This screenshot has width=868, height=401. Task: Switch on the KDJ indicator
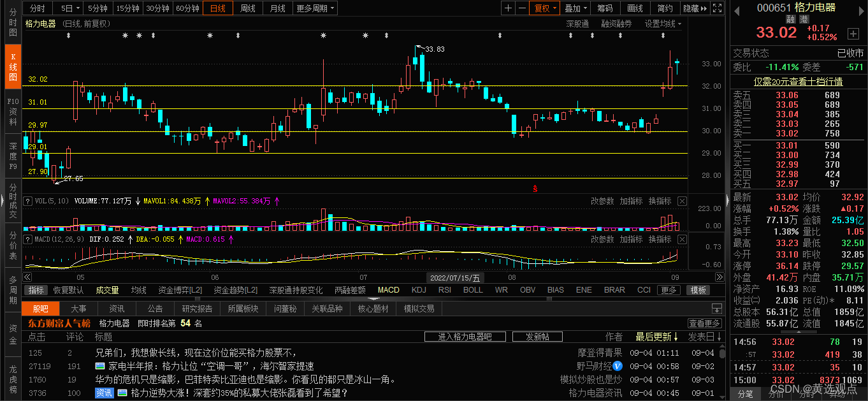[x=419, y=290]
